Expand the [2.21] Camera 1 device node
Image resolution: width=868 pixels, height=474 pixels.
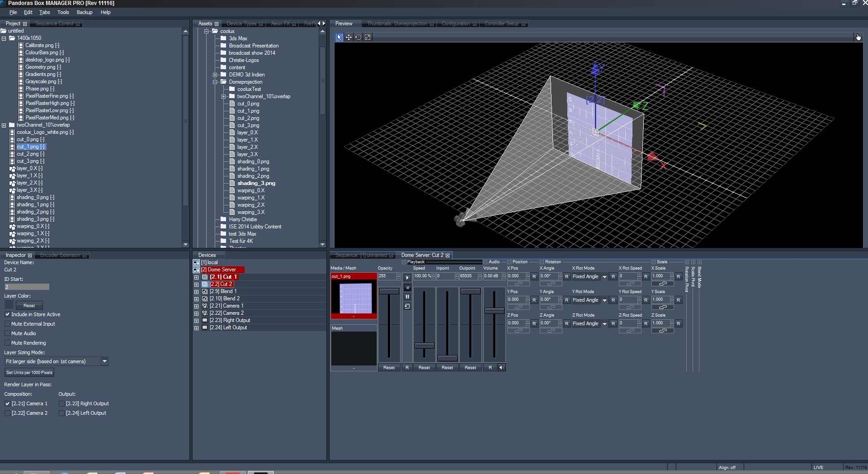(197, 306)
